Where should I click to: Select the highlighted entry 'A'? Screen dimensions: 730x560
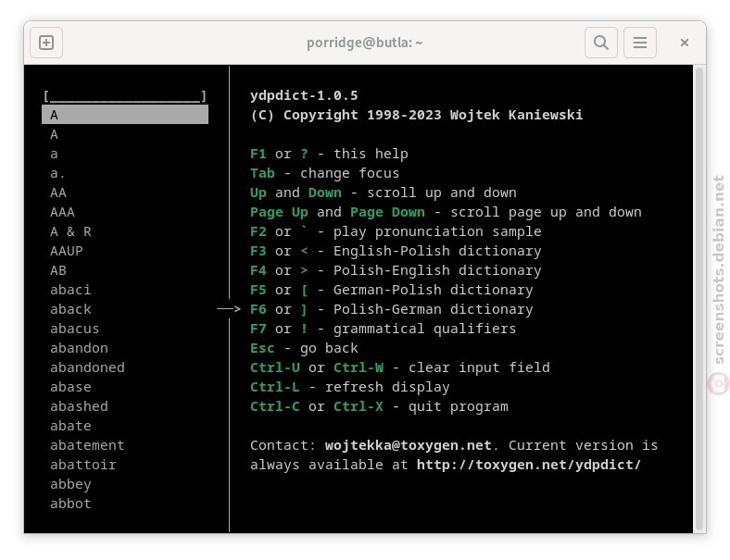(125, 115)
